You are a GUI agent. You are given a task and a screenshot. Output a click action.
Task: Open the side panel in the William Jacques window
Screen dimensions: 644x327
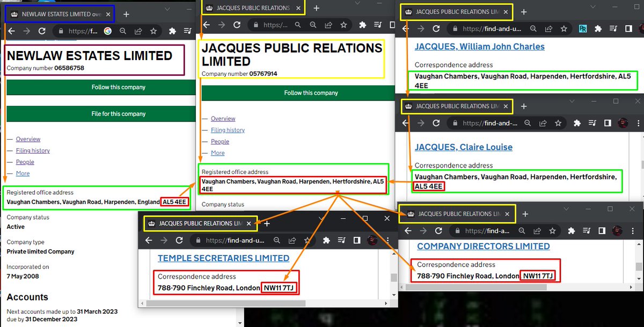tap(627, 29)
